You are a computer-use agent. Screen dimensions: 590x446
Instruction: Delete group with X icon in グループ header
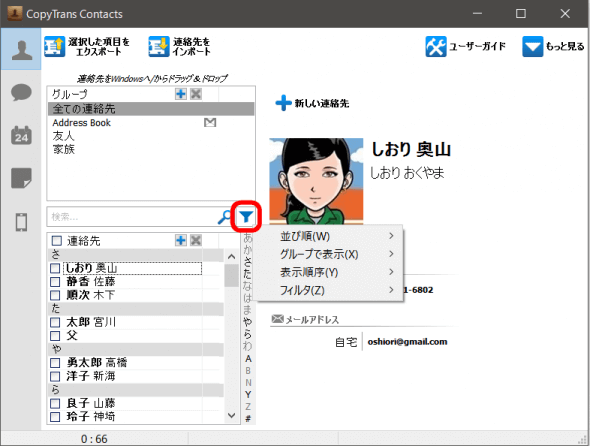(x=196, y=94)
